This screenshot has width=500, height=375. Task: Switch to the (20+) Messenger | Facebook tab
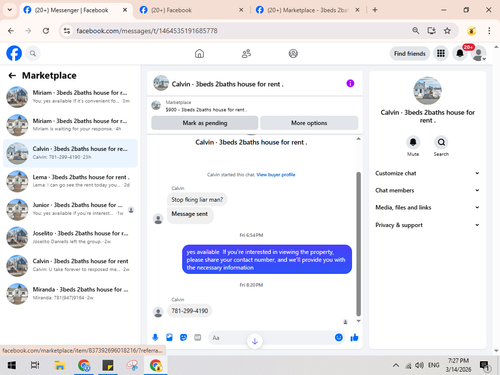[x=72, y=10]
